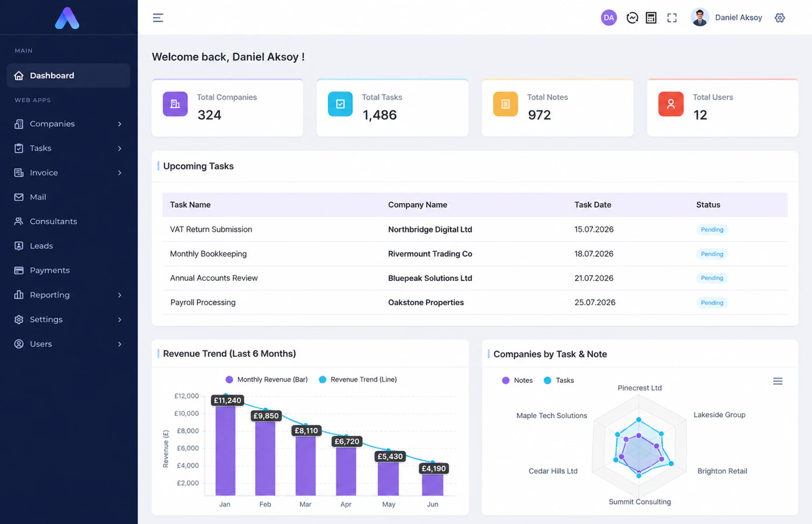Open the activity chart icon in header
This screenshot has height=524, width=812.
tap(632, 18)
